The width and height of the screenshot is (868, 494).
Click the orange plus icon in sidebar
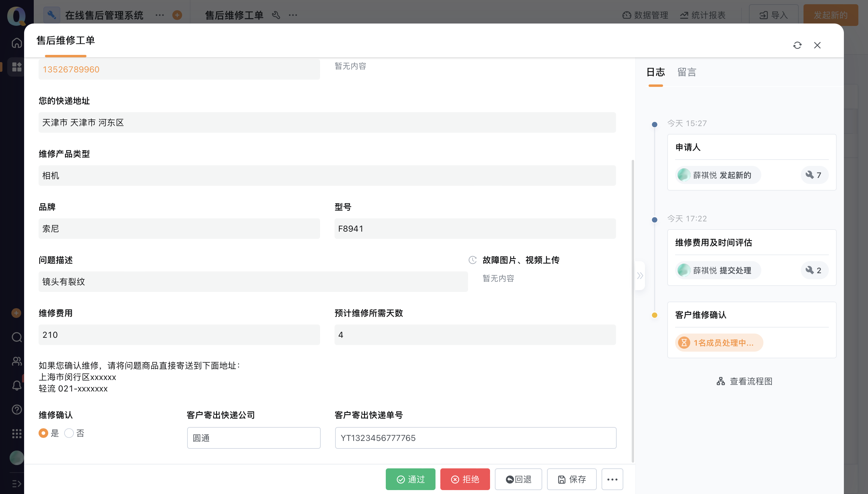[16, 313]
